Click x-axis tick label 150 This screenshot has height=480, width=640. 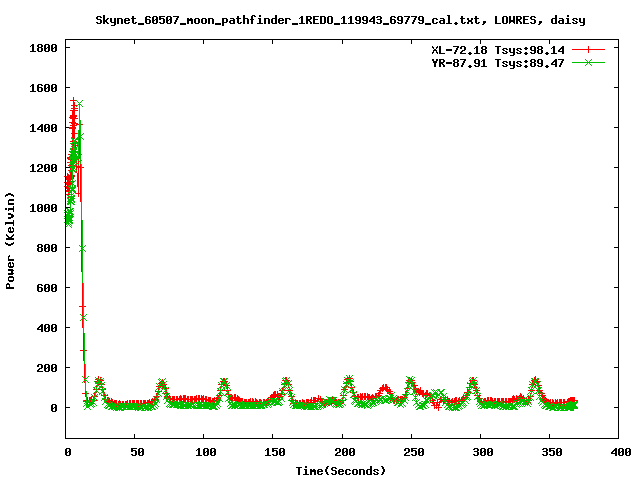point(275,452)
